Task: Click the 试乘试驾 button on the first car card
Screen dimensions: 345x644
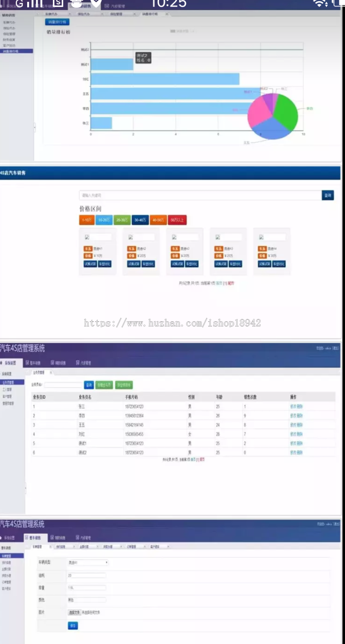Action: pyautogui.click(x=90, y=264)
